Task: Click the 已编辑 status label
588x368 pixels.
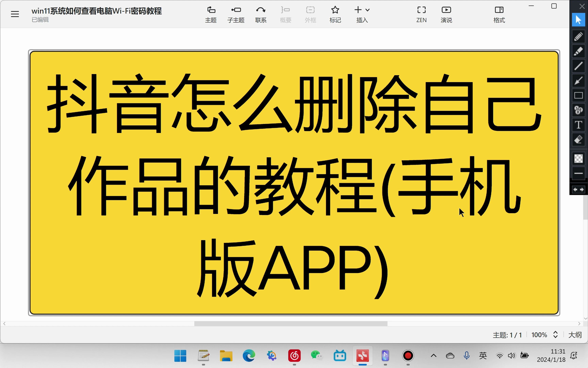Action: click(x=40, y=20)
